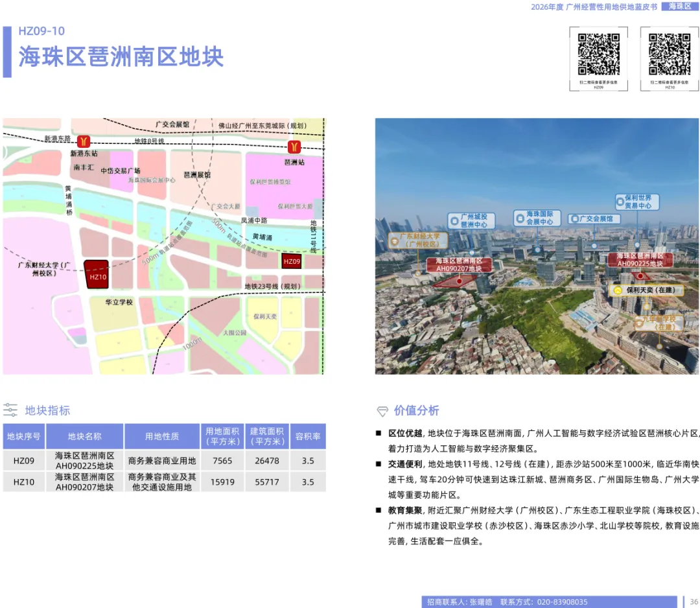Screen dimensions: 700x608
Task: Click the 地块指标 section heading
Action: click(x=47, y=410)
